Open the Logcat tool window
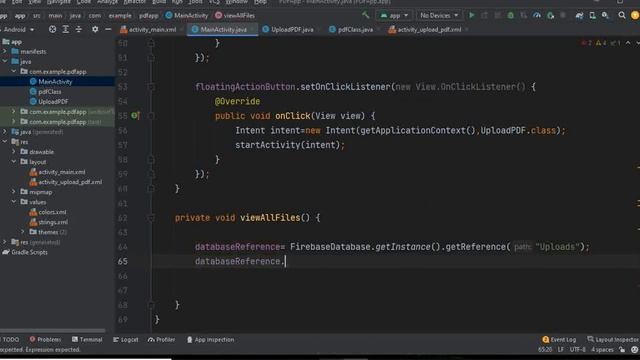 click(x=126, y=340)
